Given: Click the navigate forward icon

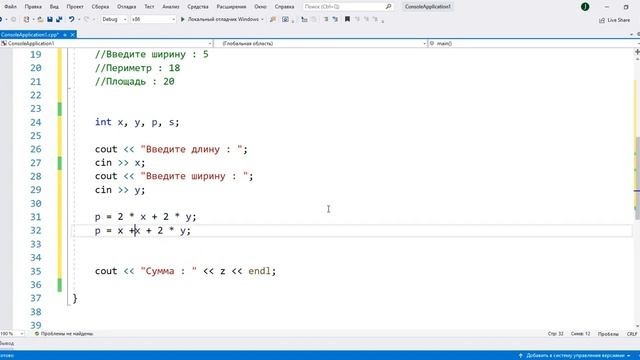Looking at the screenshot, I should point(13,19).
